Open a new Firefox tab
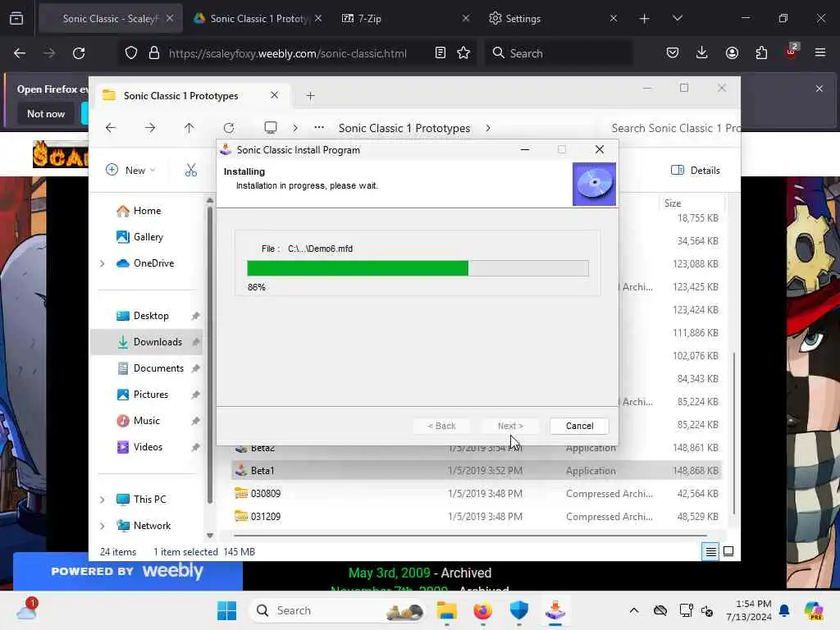 645,18
